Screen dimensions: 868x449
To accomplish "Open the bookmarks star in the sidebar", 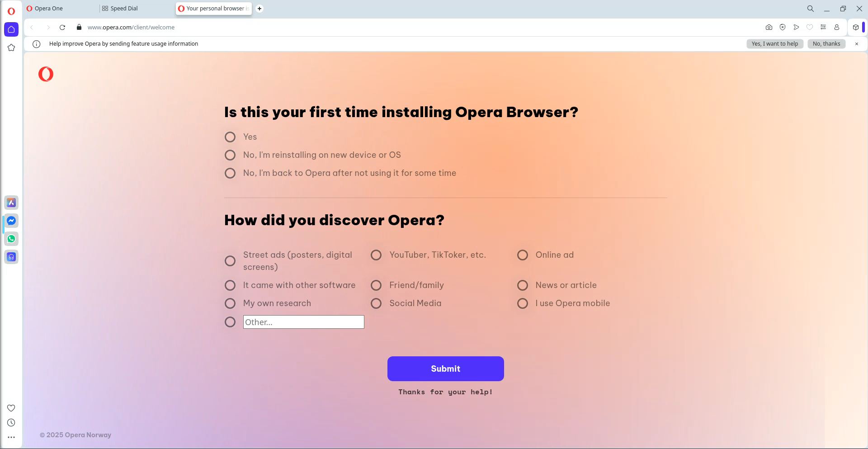I will point(11,47).
